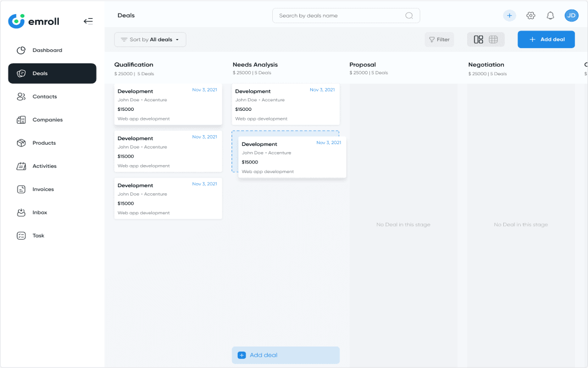Switch to grid view layout
588x368 pixels.
tap(493, 39)
